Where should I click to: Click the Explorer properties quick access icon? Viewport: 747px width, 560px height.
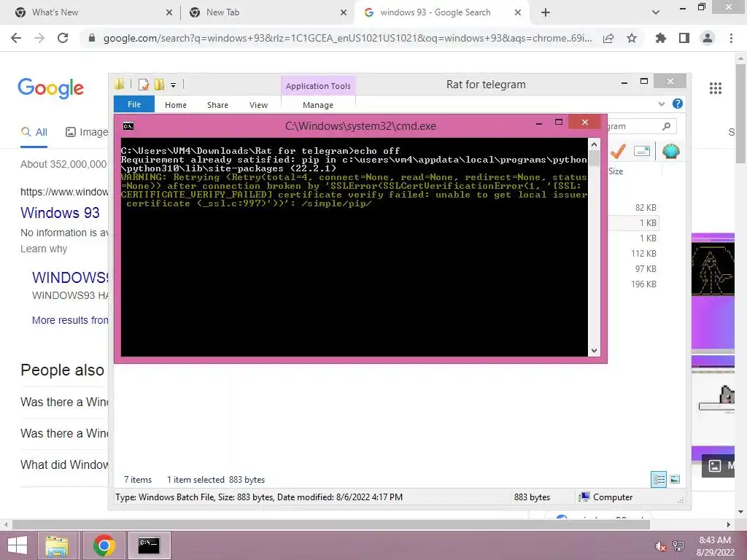pyautogui.click(x=144, y=85)
